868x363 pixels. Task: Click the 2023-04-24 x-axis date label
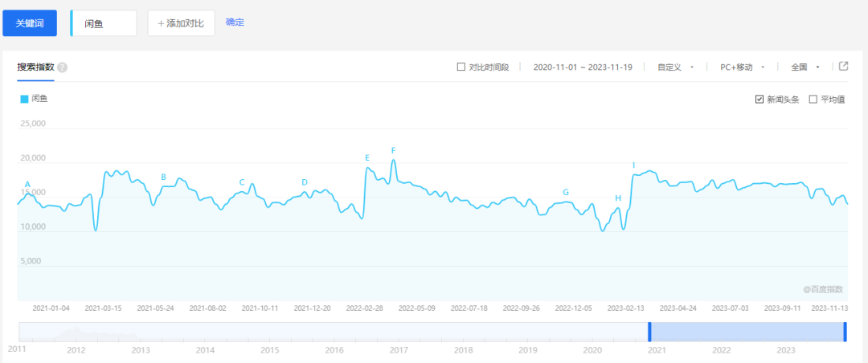(678, 308)
